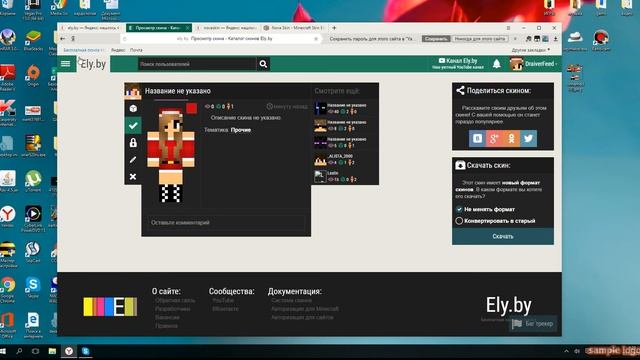Open the Баг трекер flag button
Viewport: 640px width, 360px height.
pos(533,324)
